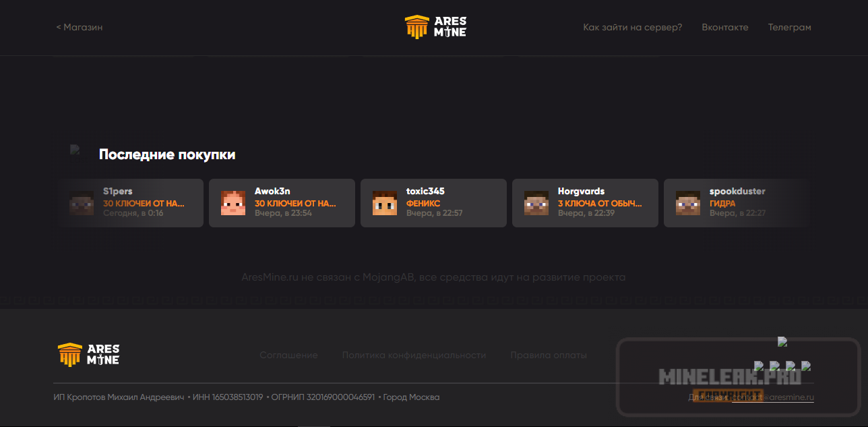Click the last broken image icon in footer row

coord(805,366)
